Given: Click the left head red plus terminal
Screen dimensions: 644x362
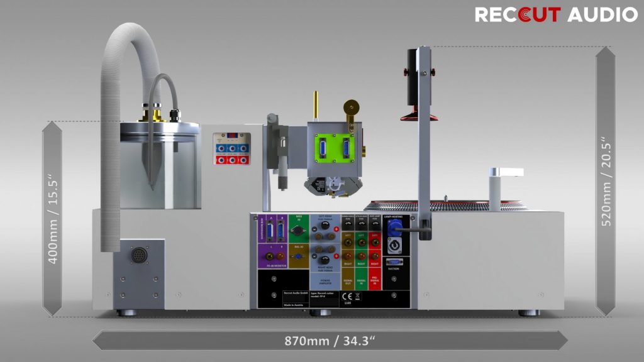Looking at the screenshot, I should (x=336, y=229).
